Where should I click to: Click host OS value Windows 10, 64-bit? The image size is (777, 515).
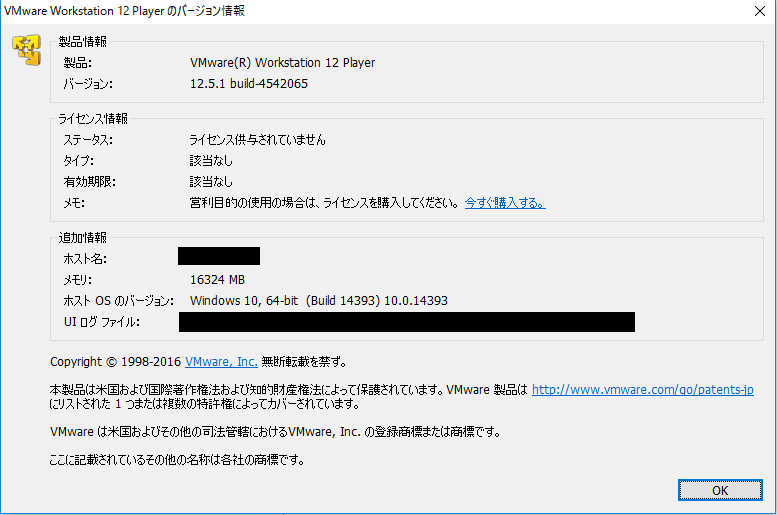tap(319, 301)
